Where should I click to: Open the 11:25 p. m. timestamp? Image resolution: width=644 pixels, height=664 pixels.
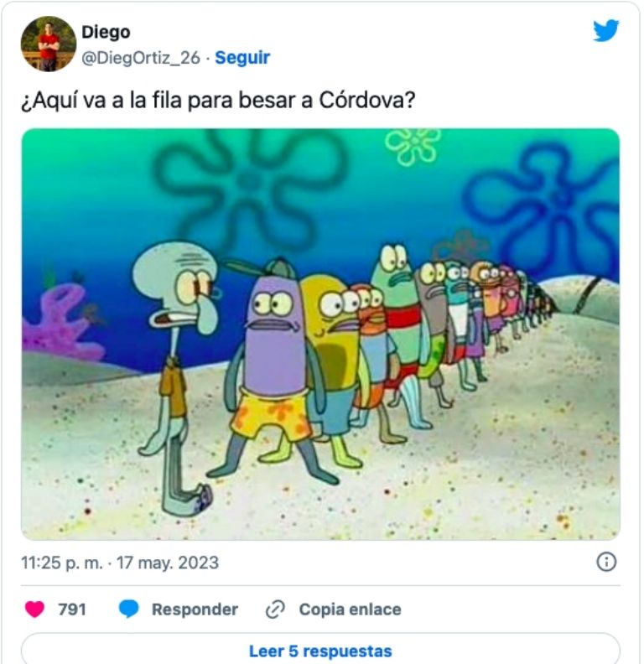pyautogui.click(x=62, y=563)
